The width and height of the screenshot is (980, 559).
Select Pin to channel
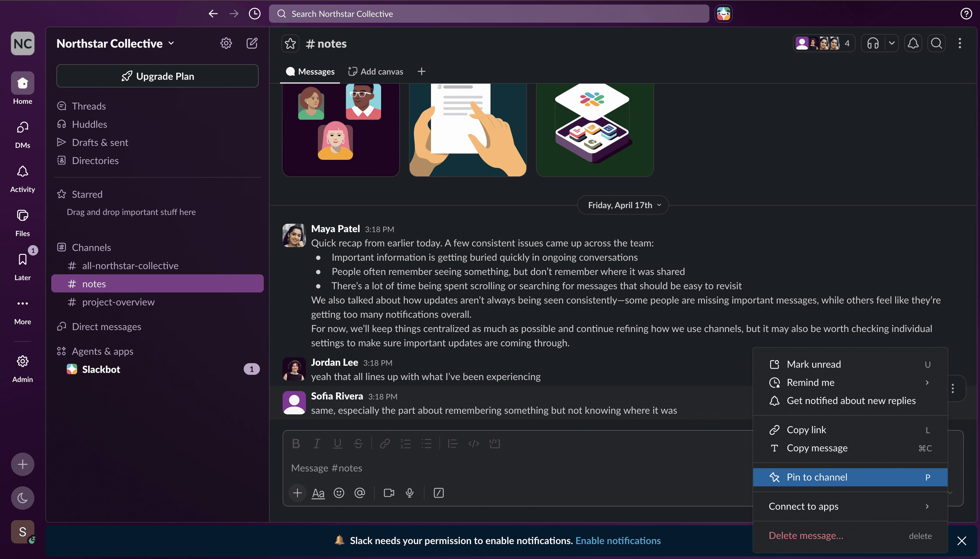(850, 477)
